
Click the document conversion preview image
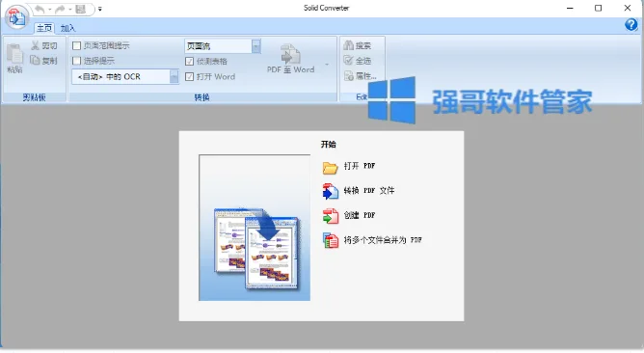255,228
